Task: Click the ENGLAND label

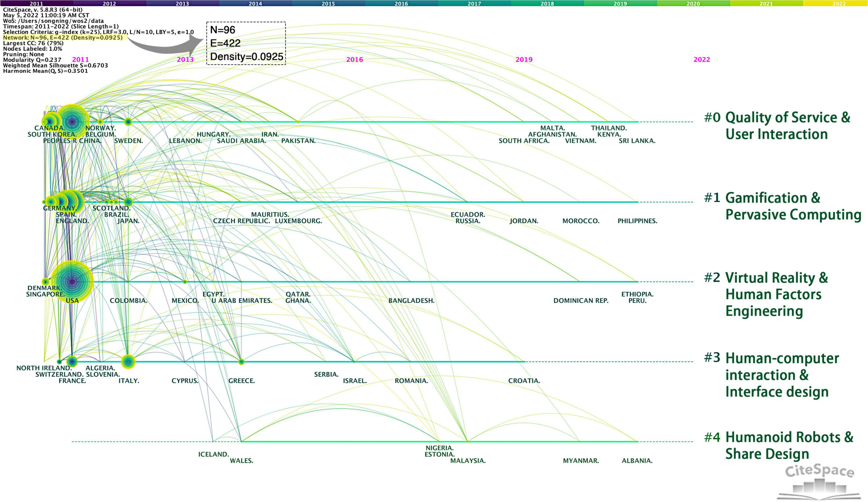Action: pyautogui.click(x=72, y=221)
